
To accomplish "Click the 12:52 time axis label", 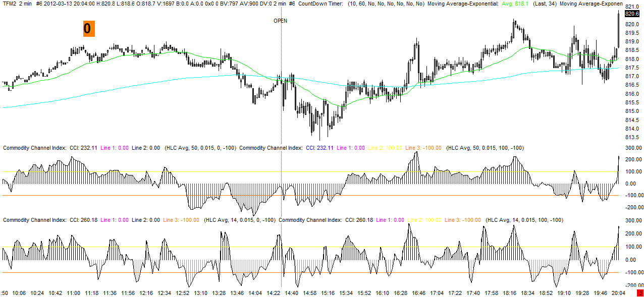I will [x=182, y=293].
